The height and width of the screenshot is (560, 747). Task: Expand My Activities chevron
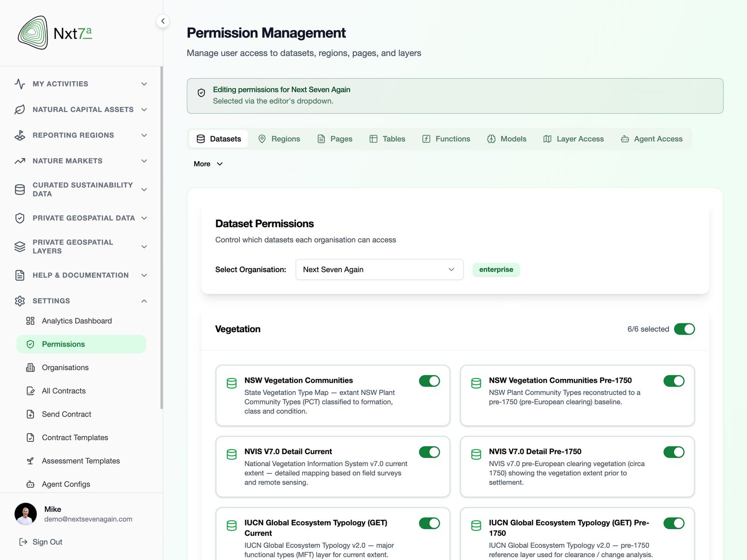[x=144, y=84]
